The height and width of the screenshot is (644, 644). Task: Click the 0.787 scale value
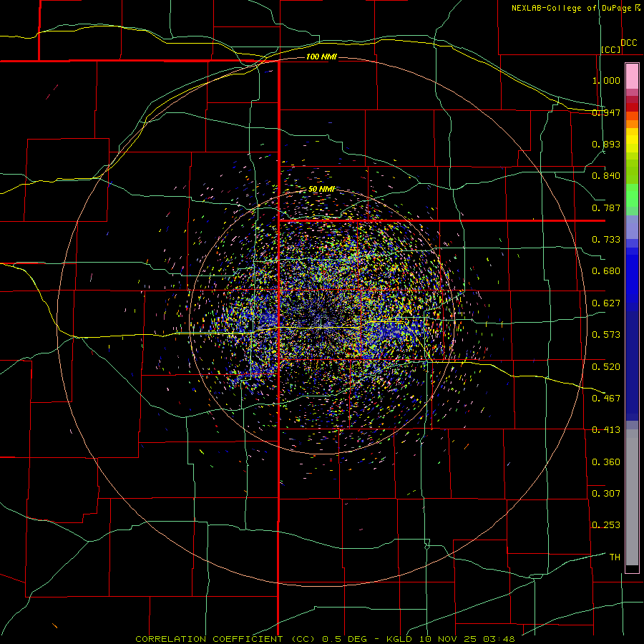pyautogui.click(x=606, y=208)
